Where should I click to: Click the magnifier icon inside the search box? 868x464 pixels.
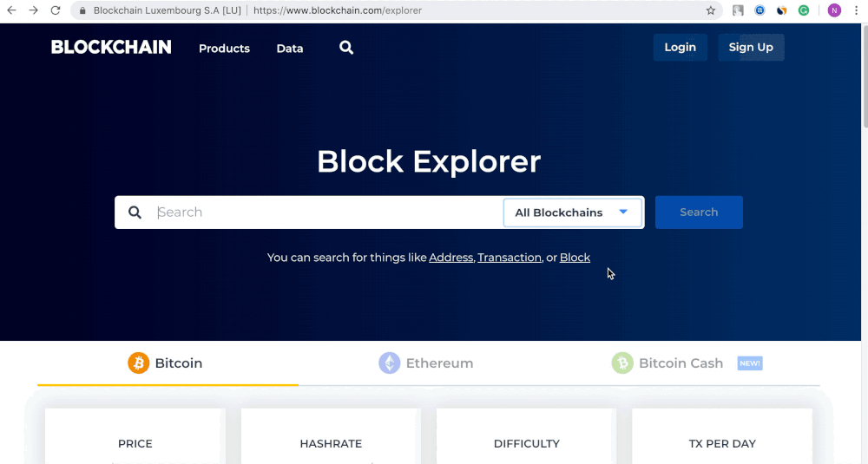(x=135, y=212)
